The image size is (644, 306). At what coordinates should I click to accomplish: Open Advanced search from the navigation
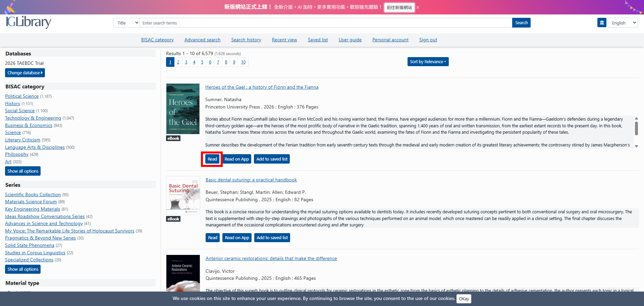[x=202, y=40]
